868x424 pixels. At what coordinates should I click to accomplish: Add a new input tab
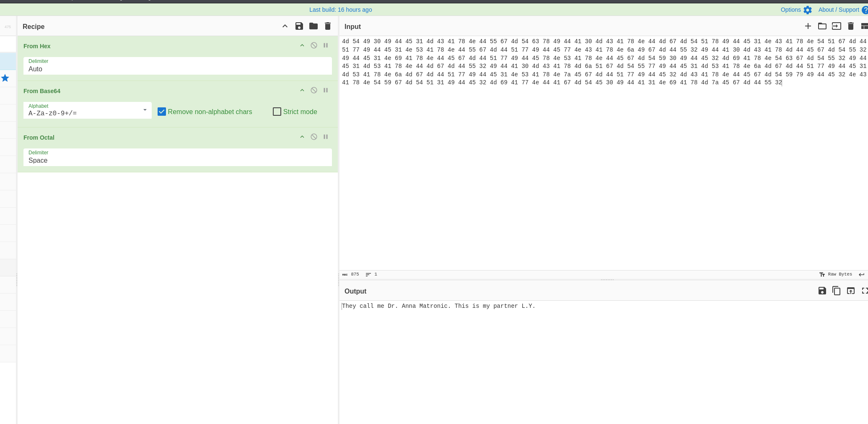pos(808,26)
